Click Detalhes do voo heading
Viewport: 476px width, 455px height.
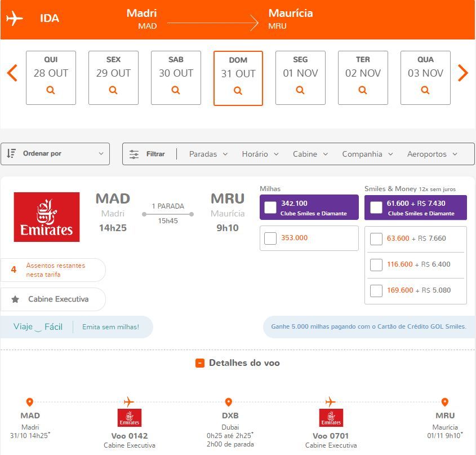(x=244, y=363)
